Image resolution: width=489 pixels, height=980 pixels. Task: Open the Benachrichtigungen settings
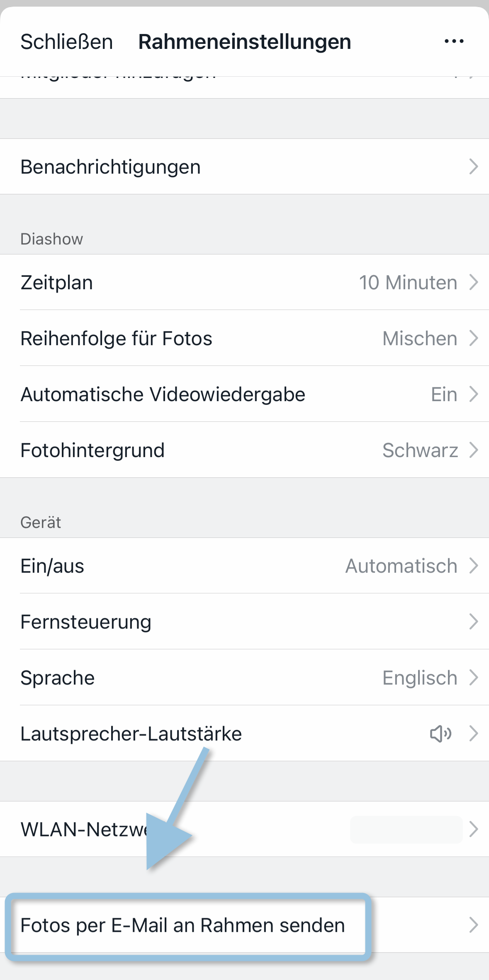[111, 167]
